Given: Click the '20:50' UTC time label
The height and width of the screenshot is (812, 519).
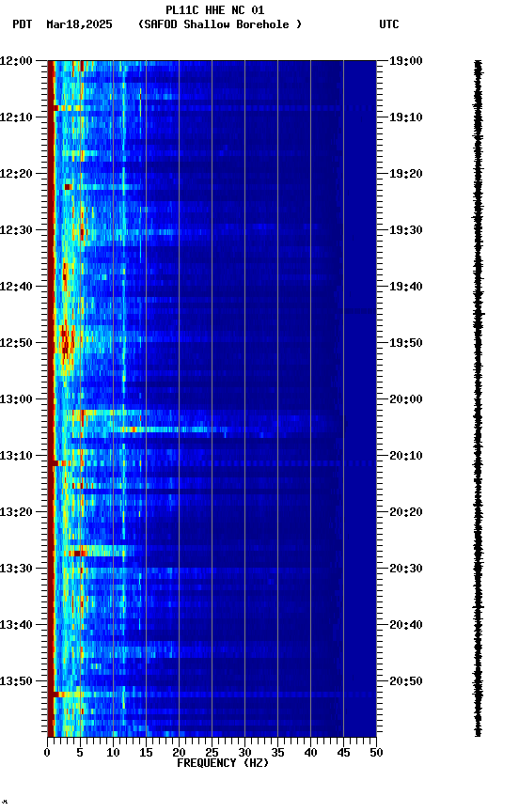Looking at the screenshot, I should click(406, 681).
